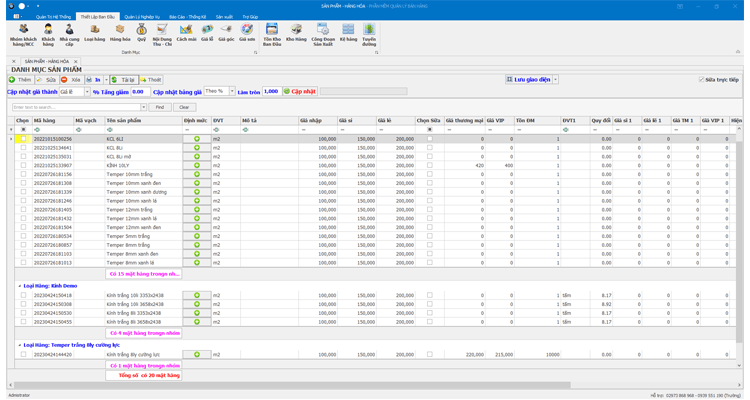
Task: Check Chọn Sửa box in first product row
Action: point(430,139)
